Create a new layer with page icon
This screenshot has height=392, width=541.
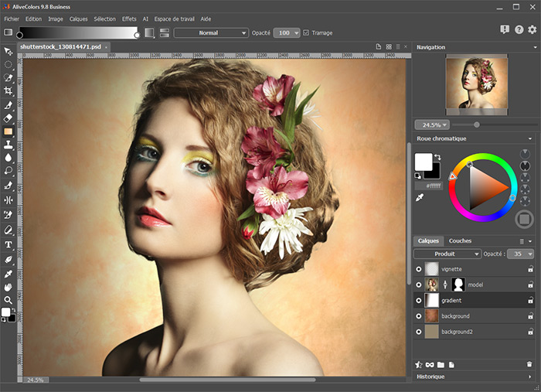(451, 365)
